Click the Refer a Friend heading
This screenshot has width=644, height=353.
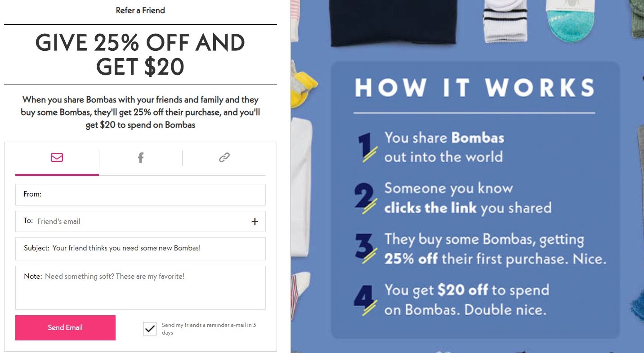(x=140, y=10)
